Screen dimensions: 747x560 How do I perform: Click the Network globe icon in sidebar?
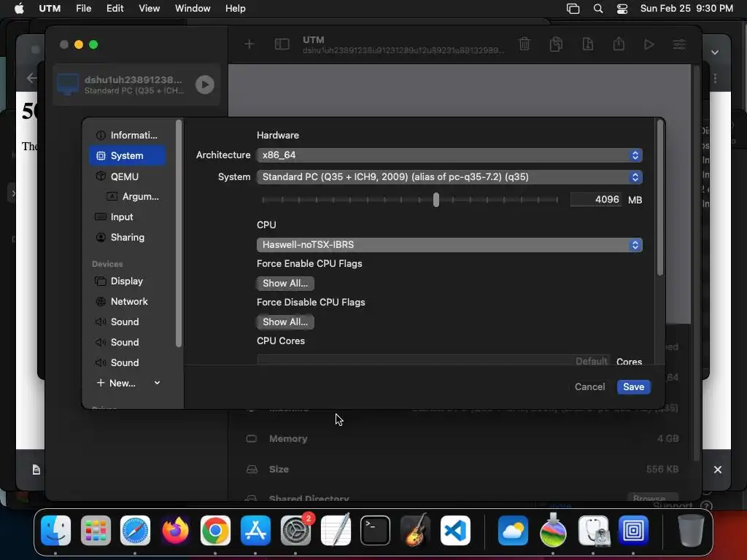point(101,301)
